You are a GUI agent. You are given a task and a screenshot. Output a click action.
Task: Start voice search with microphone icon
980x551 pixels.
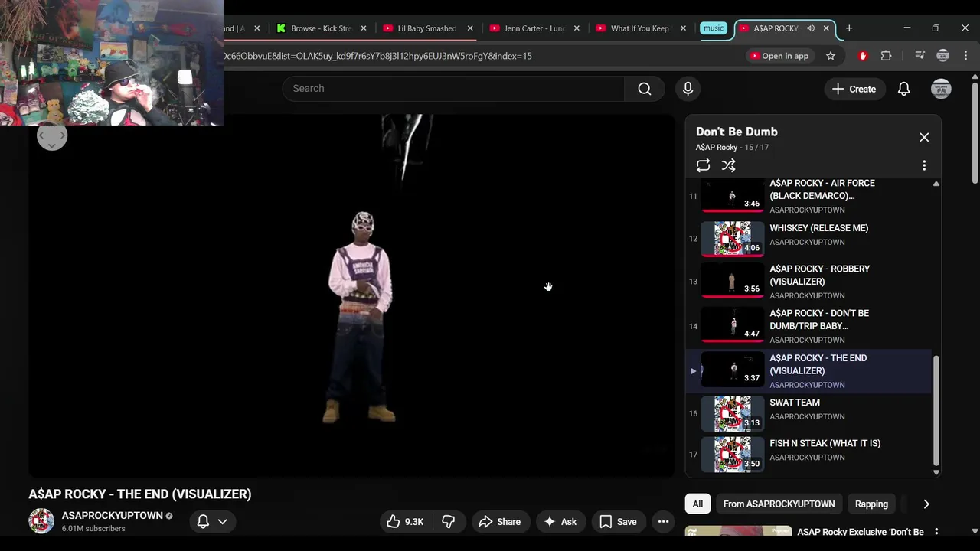(x=688, y=89)
